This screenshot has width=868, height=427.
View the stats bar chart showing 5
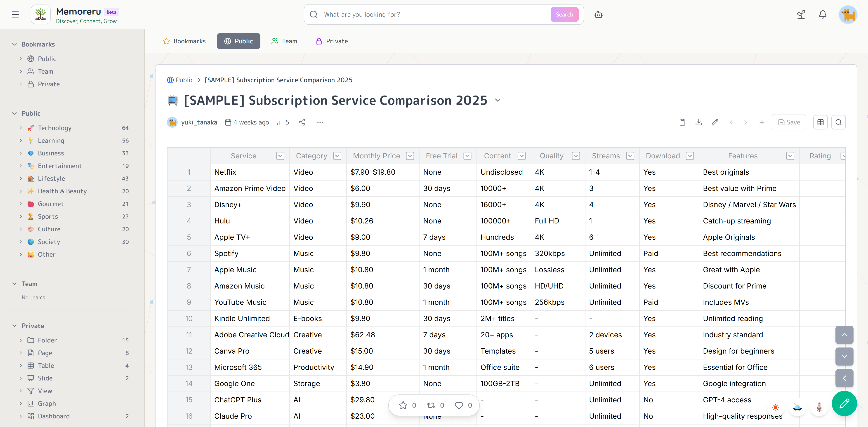(283, 122)
